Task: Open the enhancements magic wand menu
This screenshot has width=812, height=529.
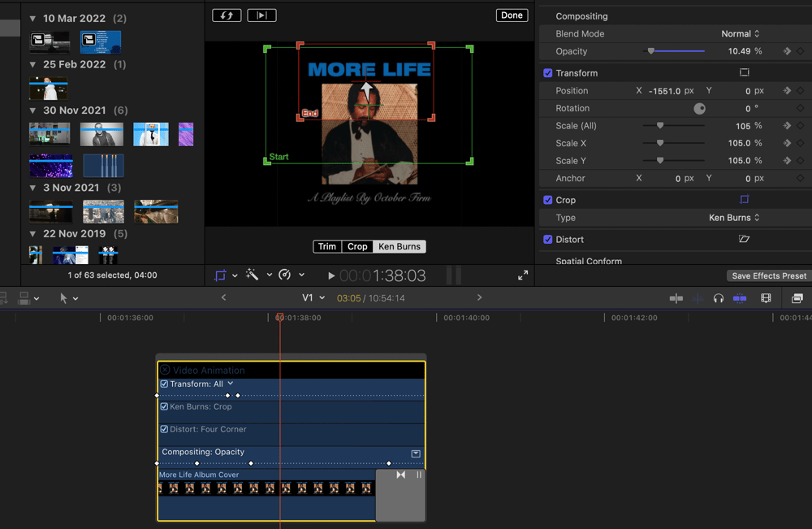Action: (253, 275)
